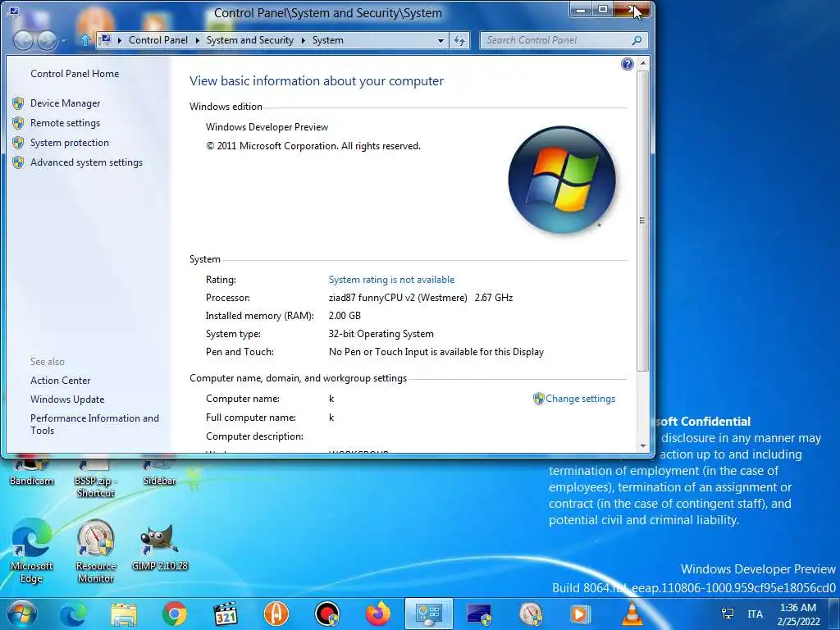Click the Windows logo image
Image resolution: width=840 pixels, height=630 pixels.
pyautogui.click(x=561, y=180)
